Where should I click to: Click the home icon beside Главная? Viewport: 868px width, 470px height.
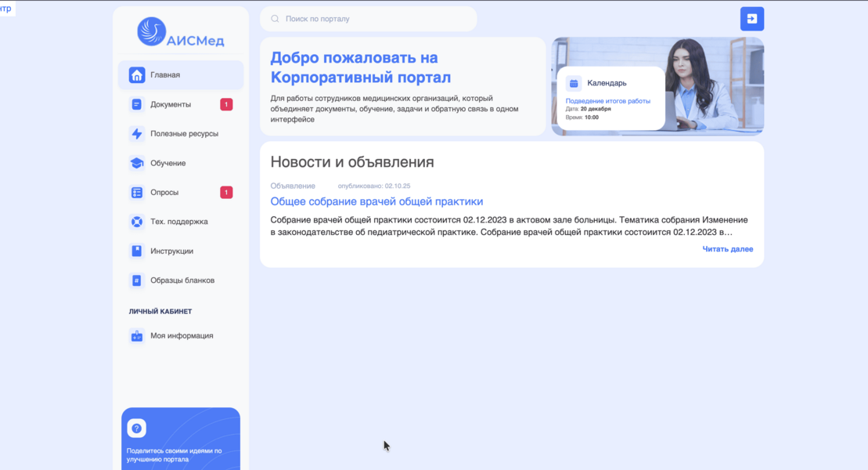point(137,75)
